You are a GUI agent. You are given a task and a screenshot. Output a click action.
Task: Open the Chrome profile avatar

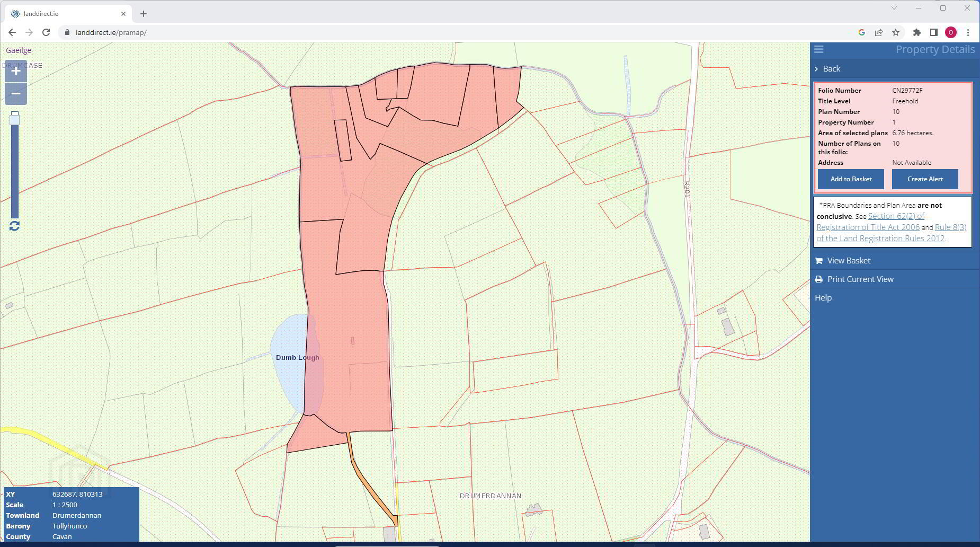[x=951, y=32]
